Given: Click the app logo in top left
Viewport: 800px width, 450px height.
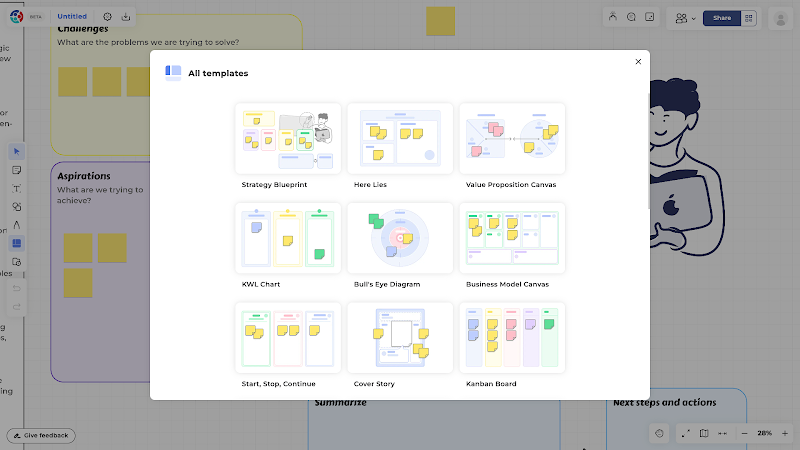Looking at the screenshot, I should (16, 17).
